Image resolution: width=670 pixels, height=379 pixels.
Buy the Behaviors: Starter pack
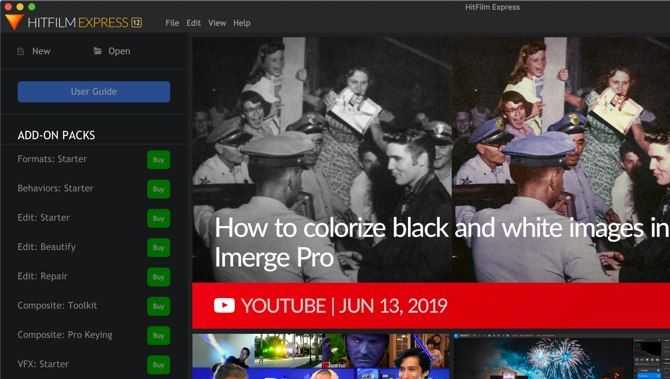(x=159, y=189)
